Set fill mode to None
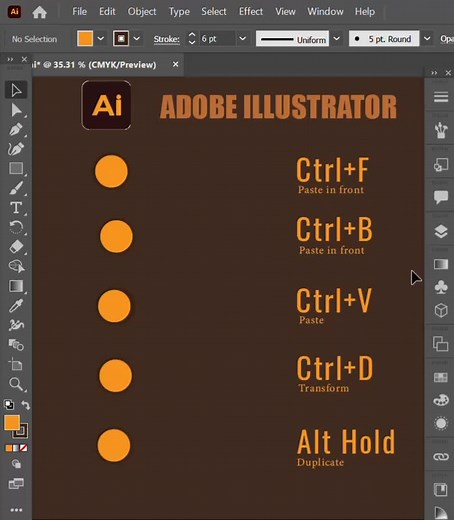 tap(23, 448)
